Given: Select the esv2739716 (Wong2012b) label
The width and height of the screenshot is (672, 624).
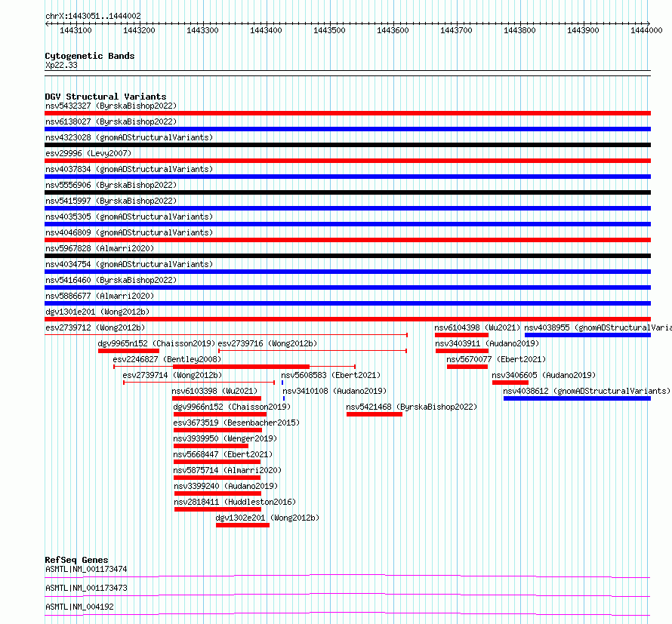Looking at the screenshot, I should click(x=267, y=343).
